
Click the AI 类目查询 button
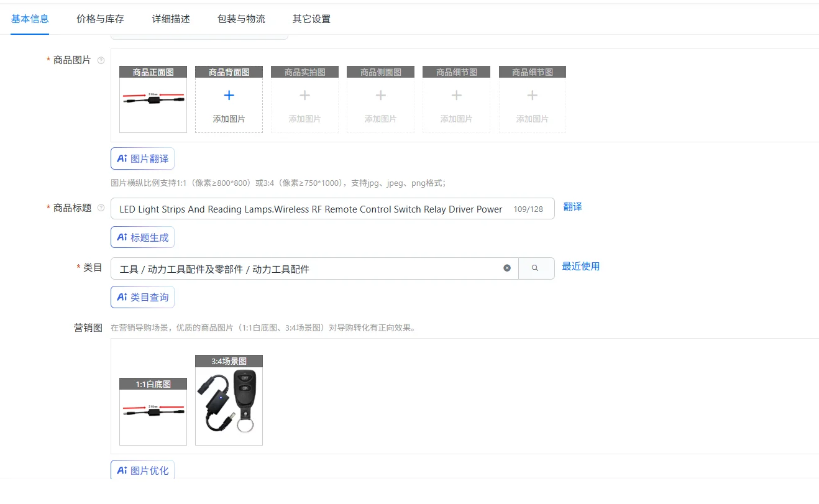click(142, 297)
